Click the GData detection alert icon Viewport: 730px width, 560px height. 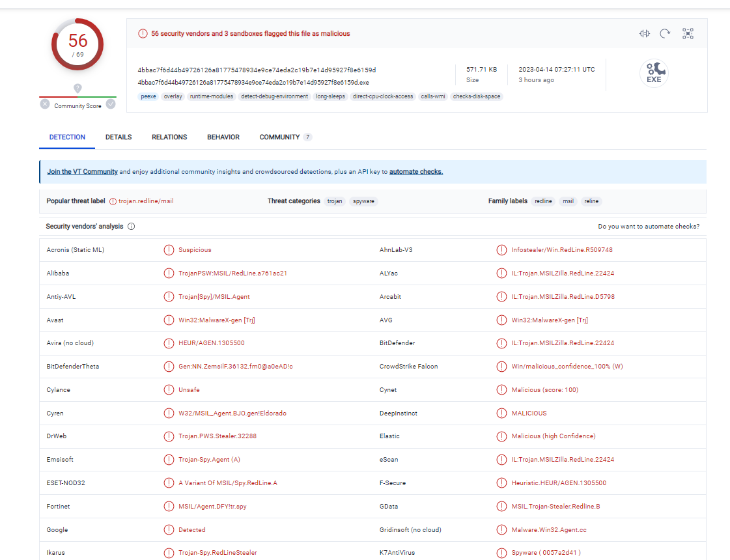pos(501,507)
